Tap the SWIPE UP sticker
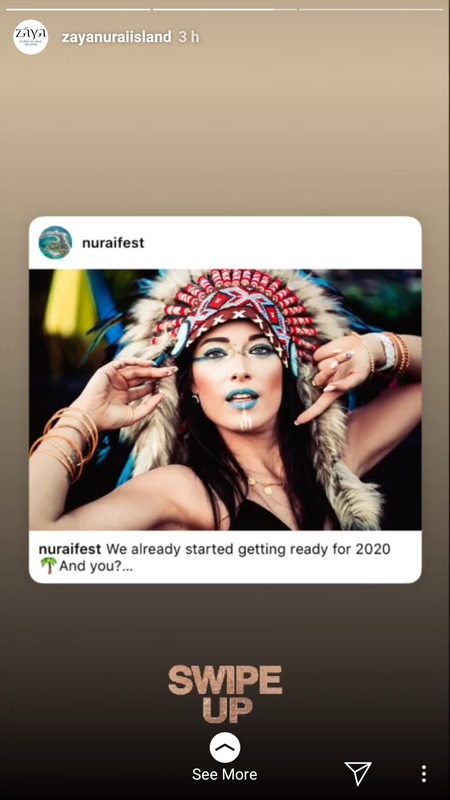Image resolution: width=450 pixels, height=800 pixels. [225, 694]
